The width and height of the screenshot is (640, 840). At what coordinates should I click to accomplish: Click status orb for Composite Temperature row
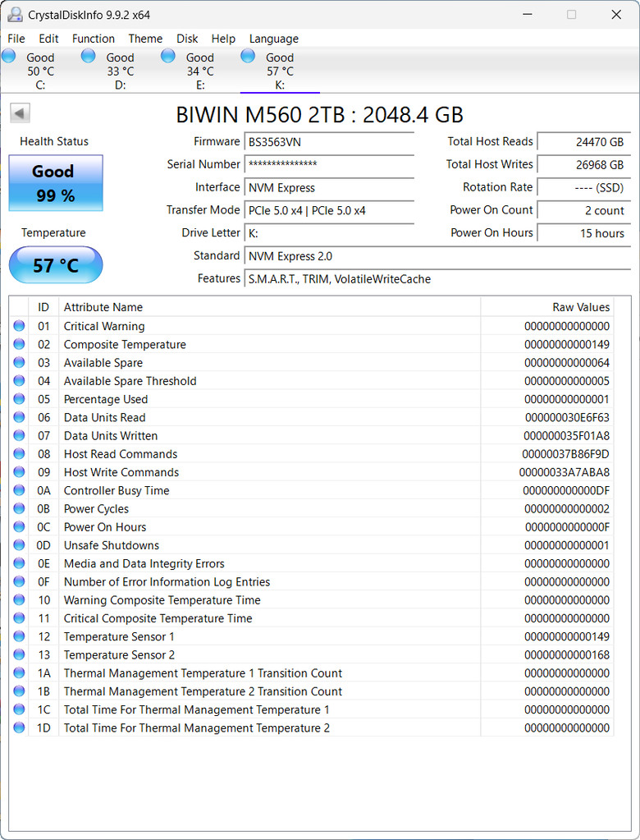pos(19,344)
